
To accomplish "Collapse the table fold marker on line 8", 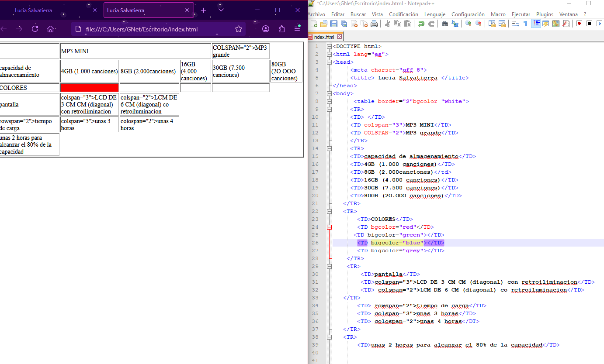I will (x=329, y=101).
